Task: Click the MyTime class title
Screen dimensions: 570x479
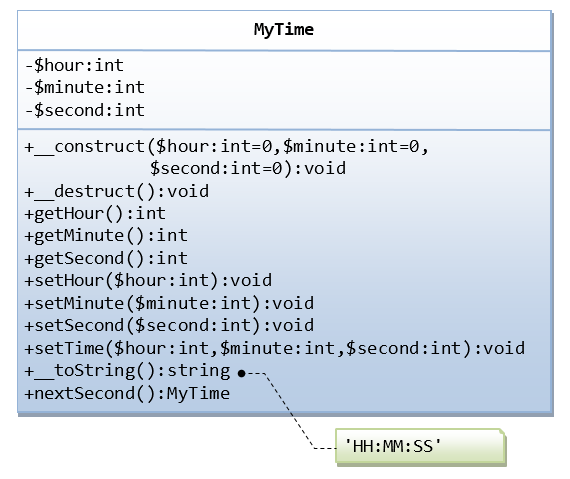Action: click(284, 30)
